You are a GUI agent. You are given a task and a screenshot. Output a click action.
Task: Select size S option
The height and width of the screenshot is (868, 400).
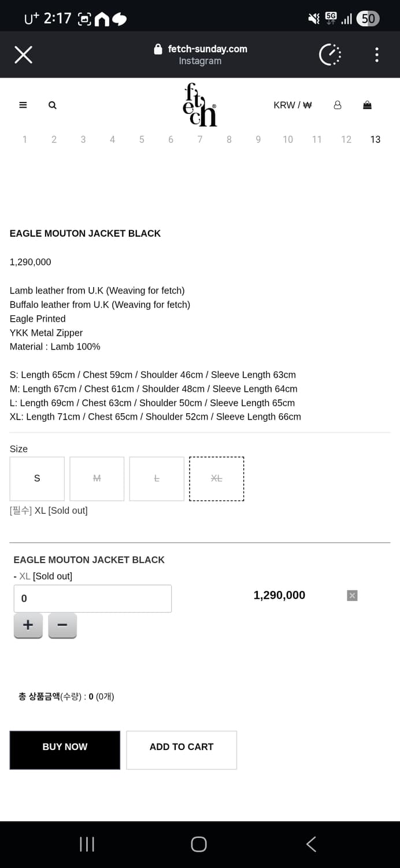coord(37,479)
